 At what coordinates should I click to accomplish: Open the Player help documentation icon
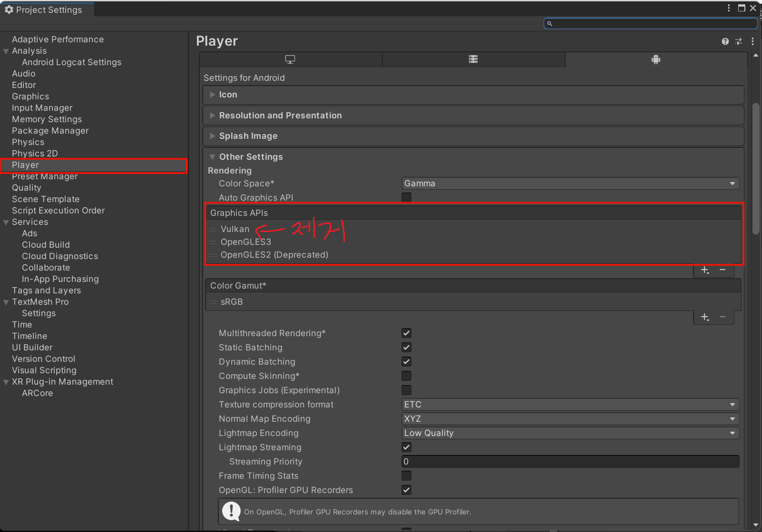tap(725, 41)
